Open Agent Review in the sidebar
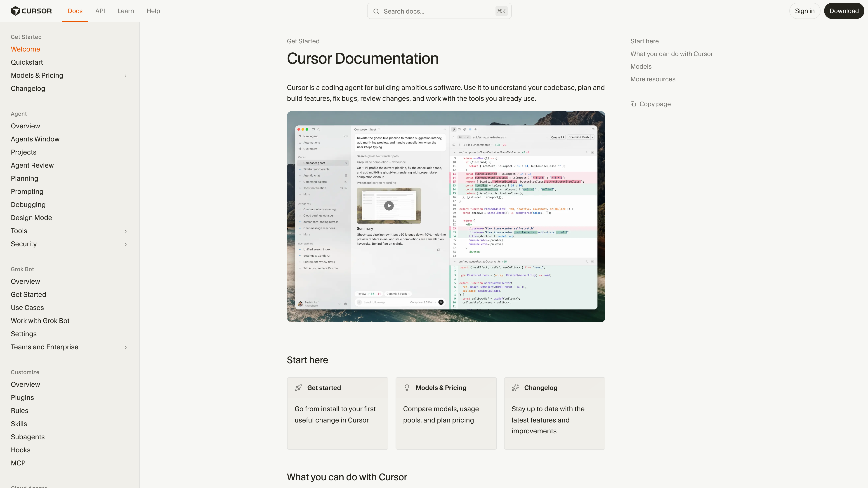Image resolution: width=868 pixels, height=488 pixels. click(32, 165)
